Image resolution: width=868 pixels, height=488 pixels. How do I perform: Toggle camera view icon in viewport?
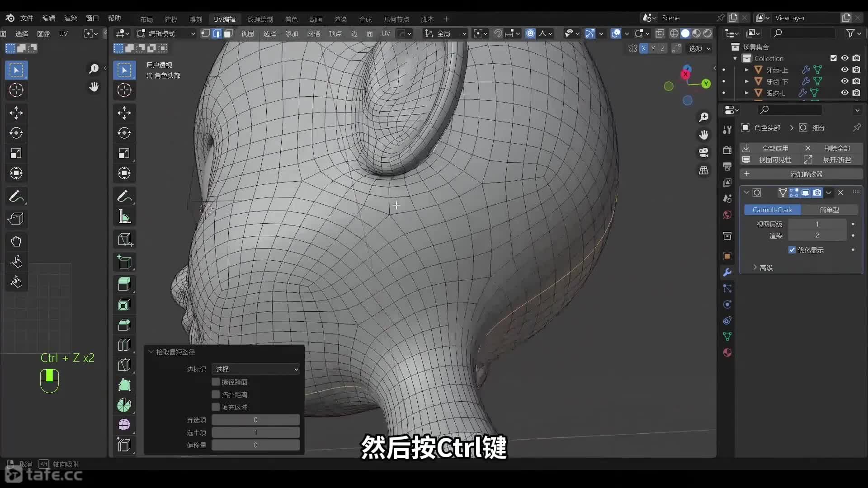pyautogui.click(x=704, y=153)
